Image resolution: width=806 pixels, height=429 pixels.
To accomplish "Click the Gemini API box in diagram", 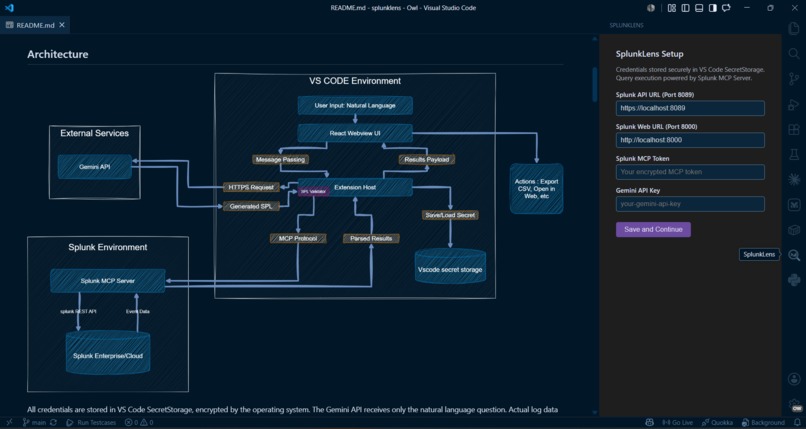I will 95,167.
